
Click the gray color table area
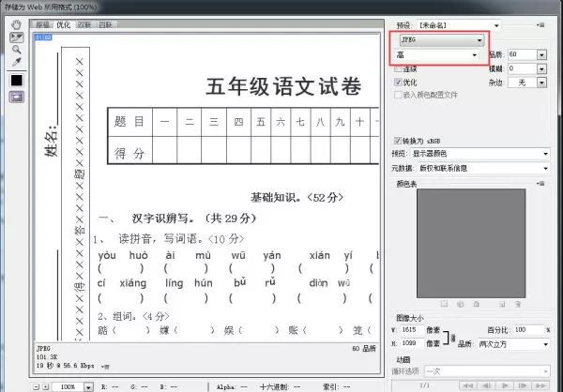pos(471,244)
